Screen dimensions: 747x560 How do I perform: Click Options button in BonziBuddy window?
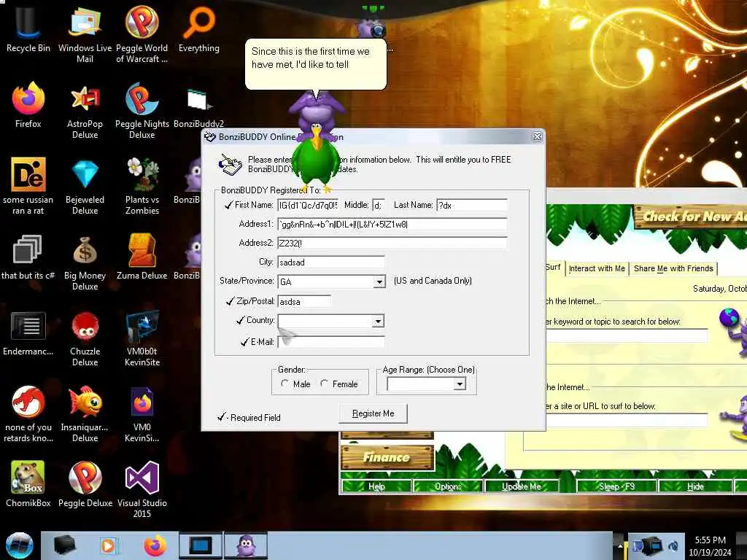[x=448, y=486]
